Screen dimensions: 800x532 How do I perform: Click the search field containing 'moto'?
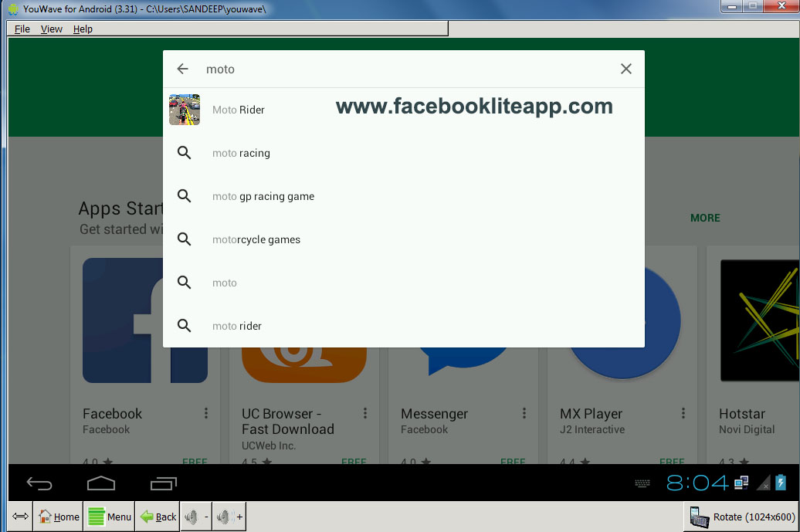tap(403, 69)
